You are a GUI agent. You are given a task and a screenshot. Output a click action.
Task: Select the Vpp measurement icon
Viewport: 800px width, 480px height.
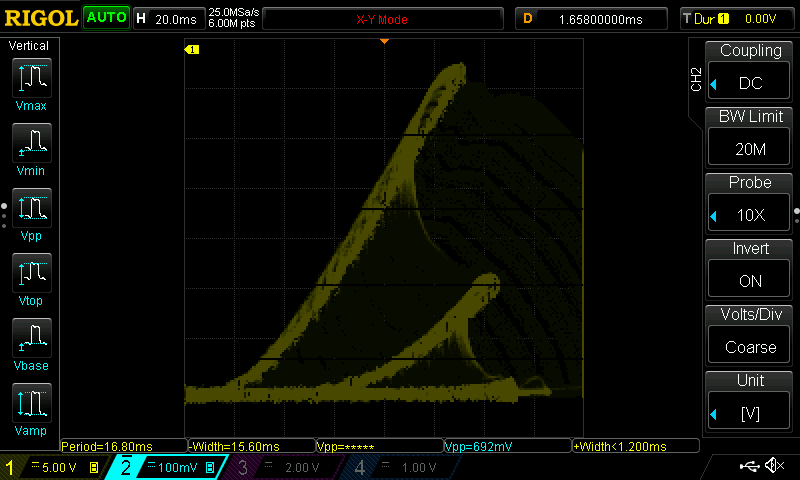(32, 208)
